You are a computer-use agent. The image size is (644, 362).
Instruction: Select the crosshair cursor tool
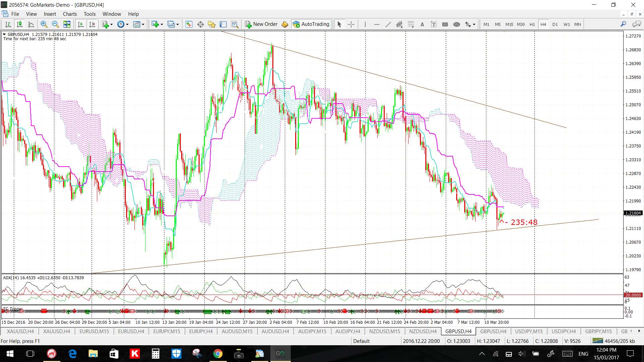click(x=351, y=24)
